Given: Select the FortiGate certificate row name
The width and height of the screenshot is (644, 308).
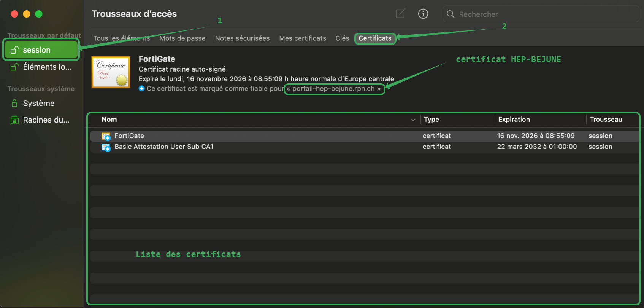Looking at the screenshot, I should point(129,136).
